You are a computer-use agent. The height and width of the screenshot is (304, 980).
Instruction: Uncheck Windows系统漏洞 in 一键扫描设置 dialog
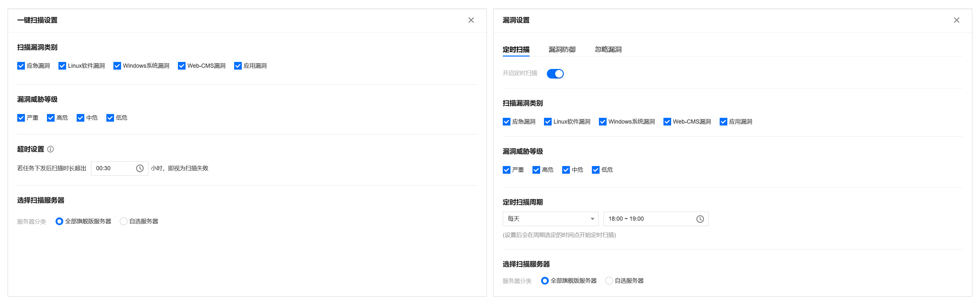[x=117, y=66]
